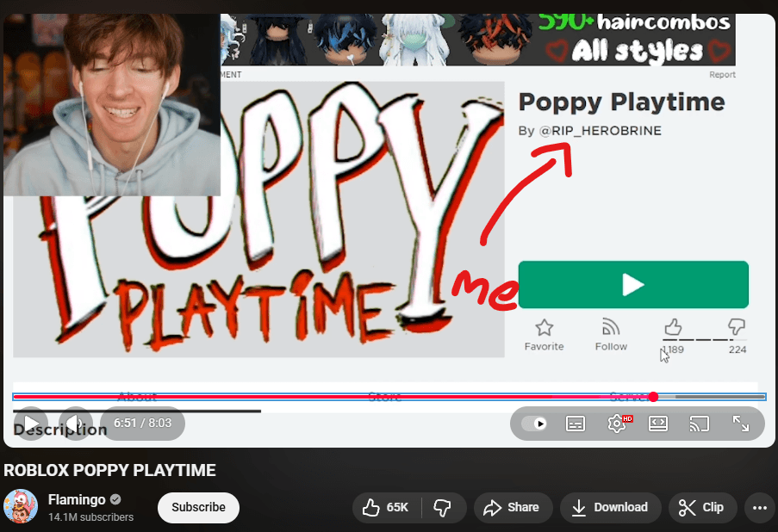Click the 224 dislike count

[x=738, y=350]
